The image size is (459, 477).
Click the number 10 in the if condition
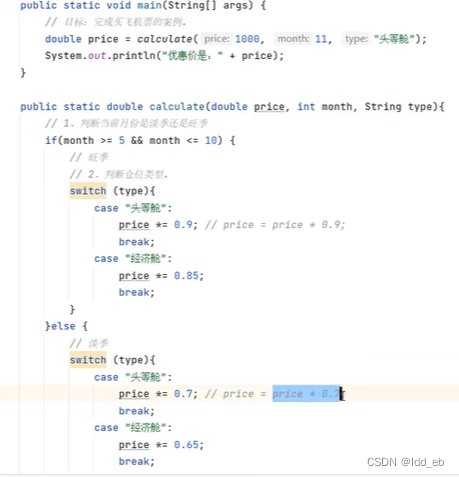211,140
